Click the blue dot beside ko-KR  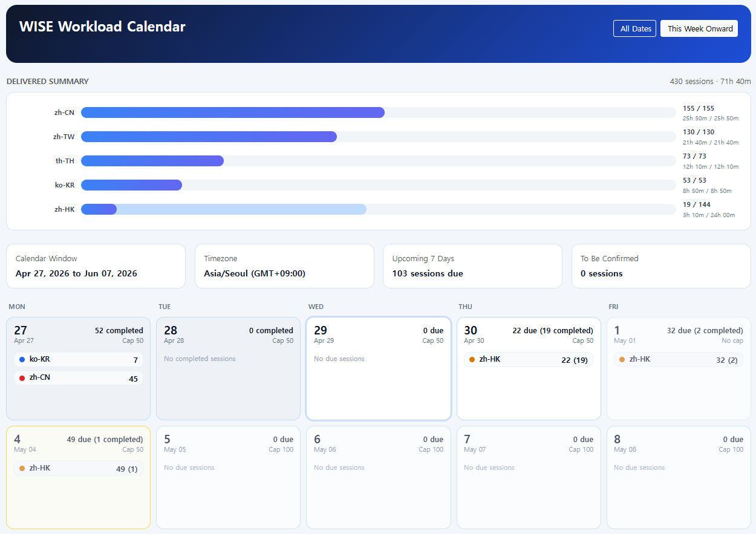tap(22, 360)
